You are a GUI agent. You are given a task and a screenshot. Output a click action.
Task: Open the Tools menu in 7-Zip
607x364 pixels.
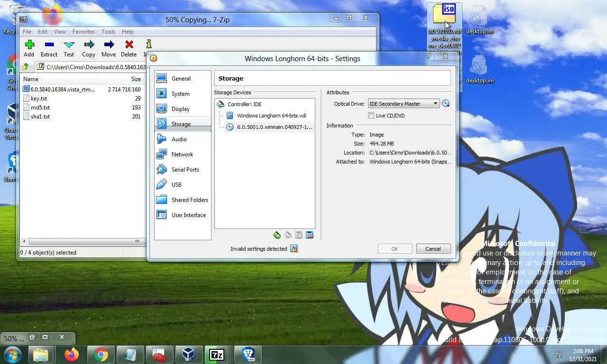pyautogui.click(x=108, y=32)
